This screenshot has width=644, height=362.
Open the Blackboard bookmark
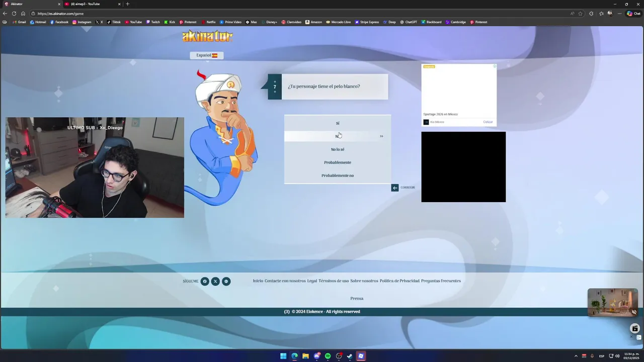(431, 22)
